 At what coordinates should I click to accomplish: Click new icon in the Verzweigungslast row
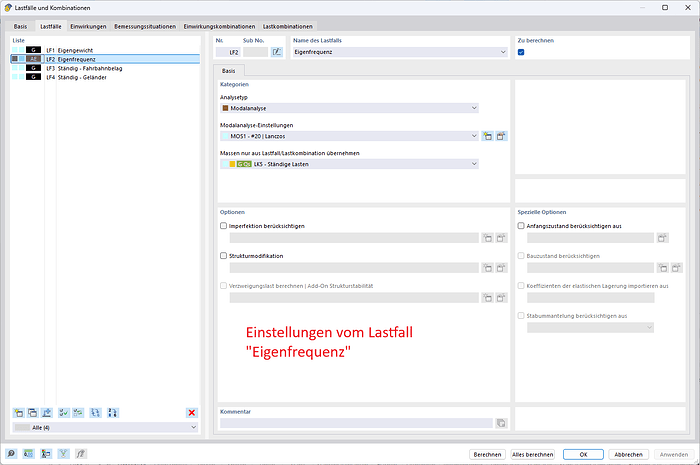pyautogui.click(x=488, y=298)
